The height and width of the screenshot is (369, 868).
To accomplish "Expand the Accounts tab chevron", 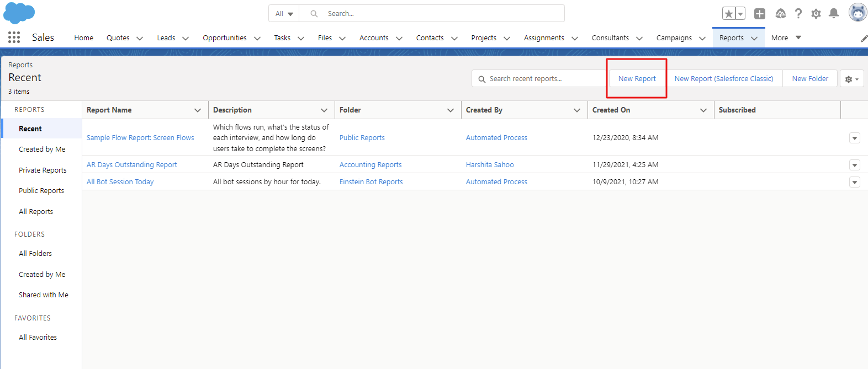I will [x=399, y=39].
